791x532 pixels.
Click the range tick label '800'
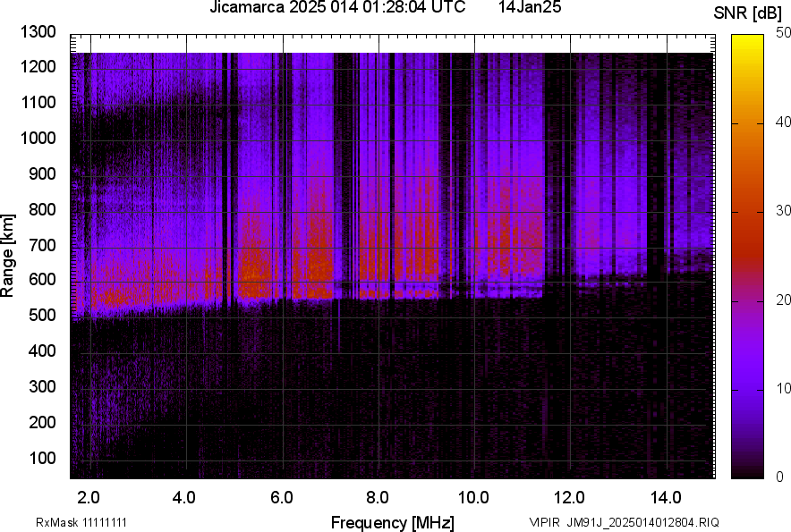pyautogui.click(x=42, y=209)
